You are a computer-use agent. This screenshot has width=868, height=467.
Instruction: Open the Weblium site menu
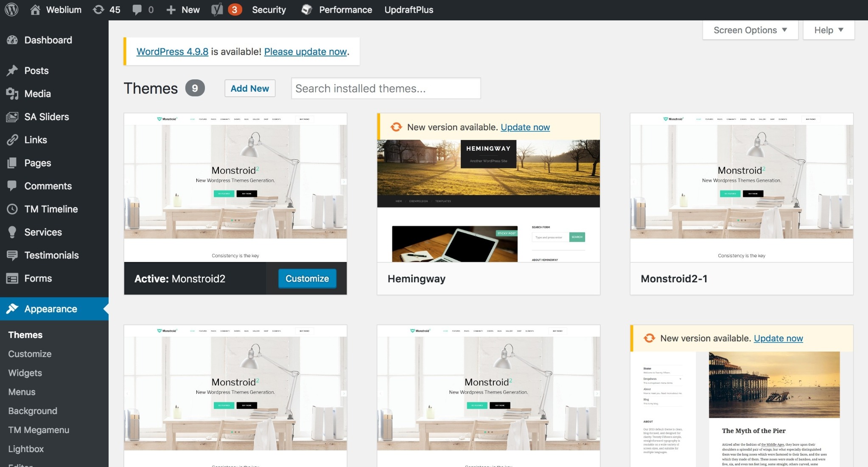pos(64,10)
